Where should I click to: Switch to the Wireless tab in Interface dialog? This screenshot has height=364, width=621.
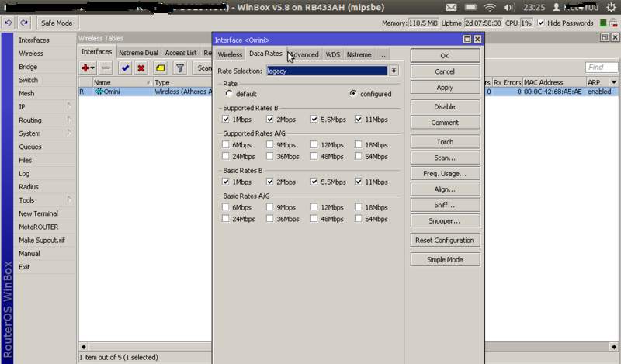[x=230, y=54]
